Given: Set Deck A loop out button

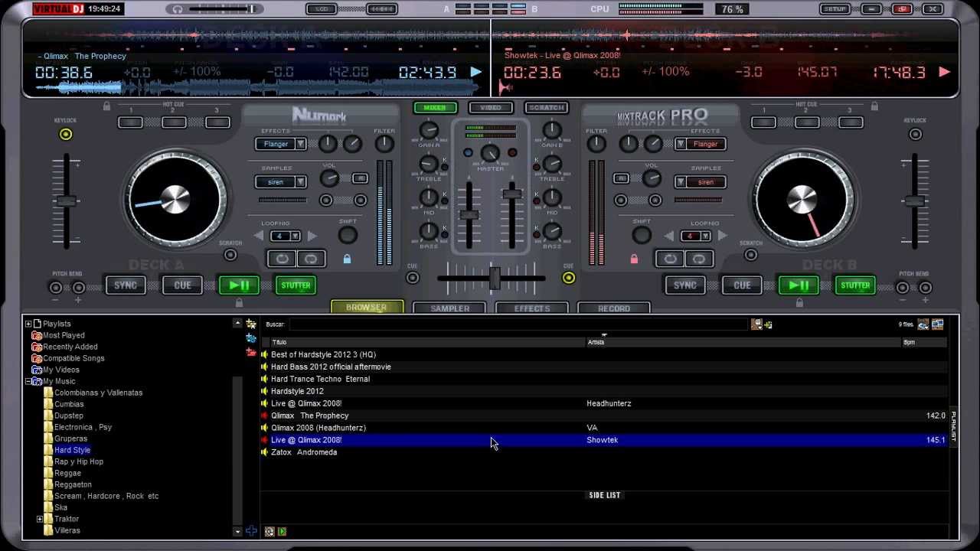Looking at the screenshot, I should pos(311,259).
